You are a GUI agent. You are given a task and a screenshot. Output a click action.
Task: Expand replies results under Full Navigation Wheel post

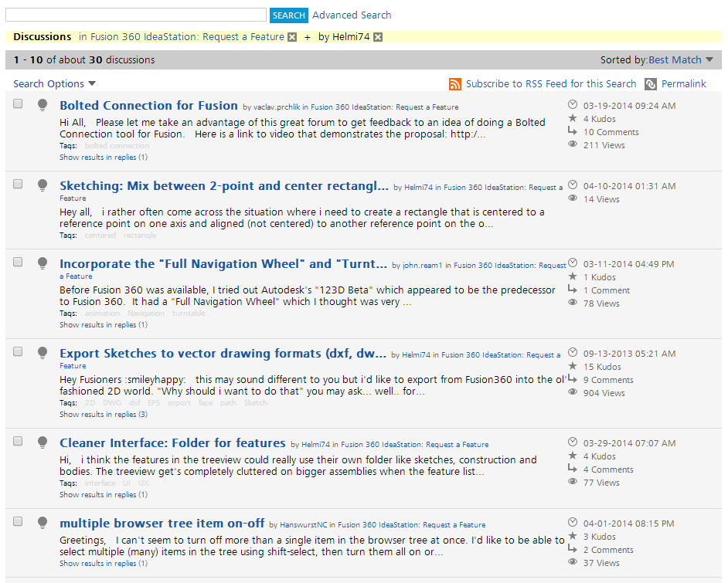point(104,324)
